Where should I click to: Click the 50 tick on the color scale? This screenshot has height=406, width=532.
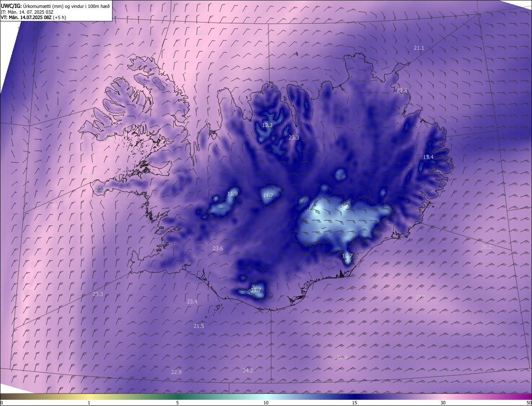point(529,403)
